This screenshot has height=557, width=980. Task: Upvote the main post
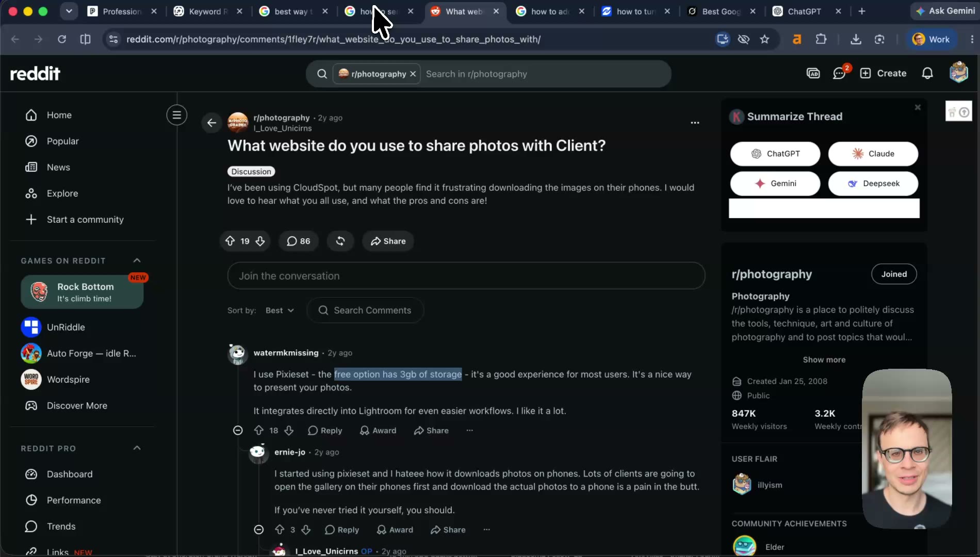(x=230, y=241)
